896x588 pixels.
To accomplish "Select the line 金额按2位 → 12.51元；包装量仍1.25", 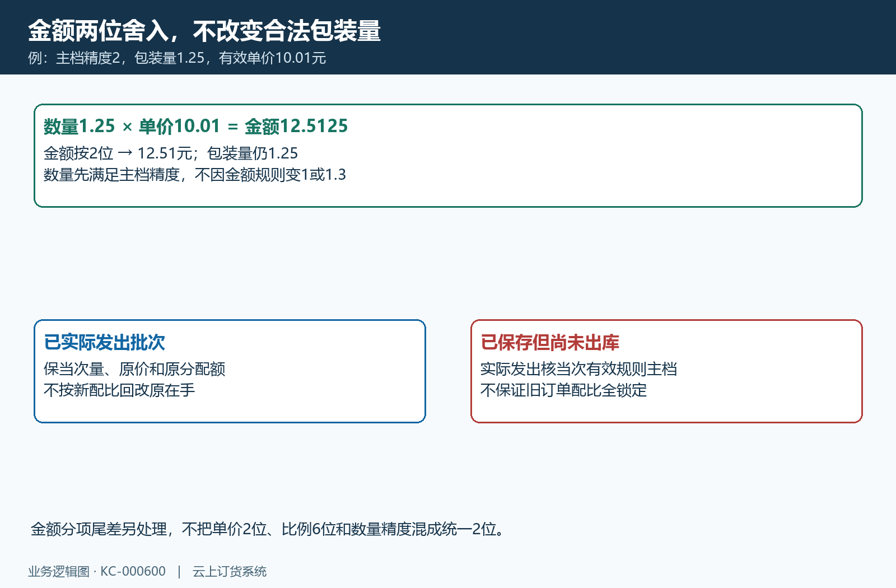I will tap(171, 153).
